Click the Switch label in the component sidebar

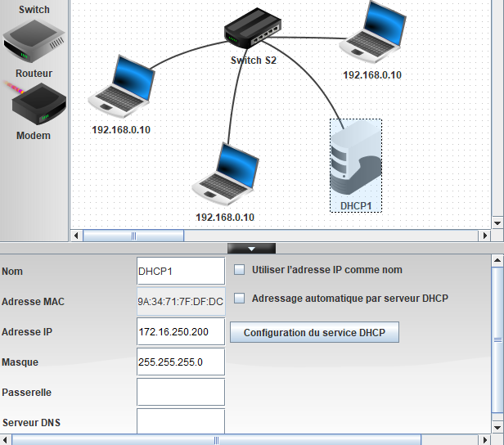pyautogui.click(x=34, y=10)
